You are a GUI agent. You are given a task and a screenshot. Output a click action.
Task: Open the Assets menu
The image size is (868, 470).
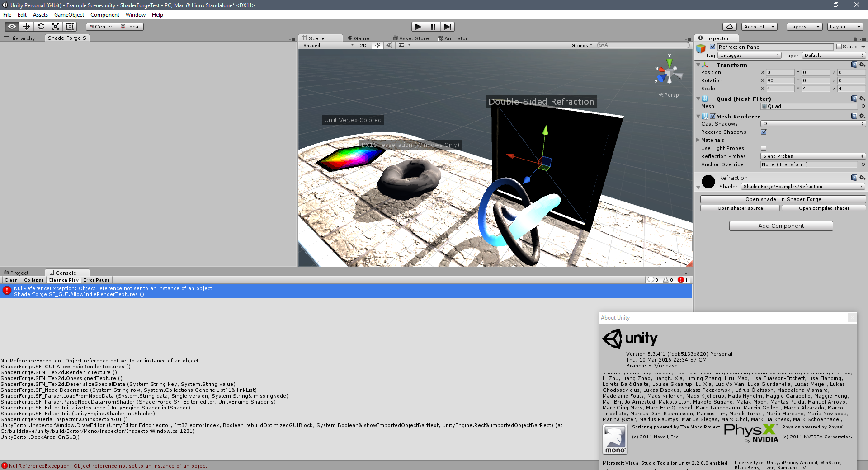(40, 15)
